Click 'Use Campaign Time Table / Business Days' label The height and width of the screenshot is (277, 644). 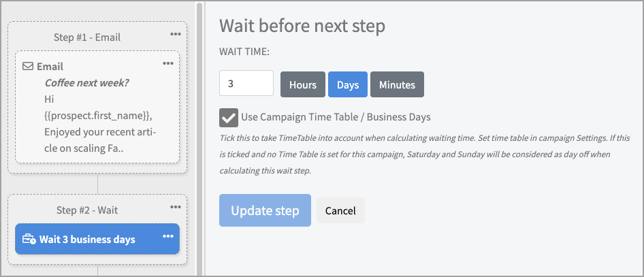pyautogui.click(x=336, y=117)
